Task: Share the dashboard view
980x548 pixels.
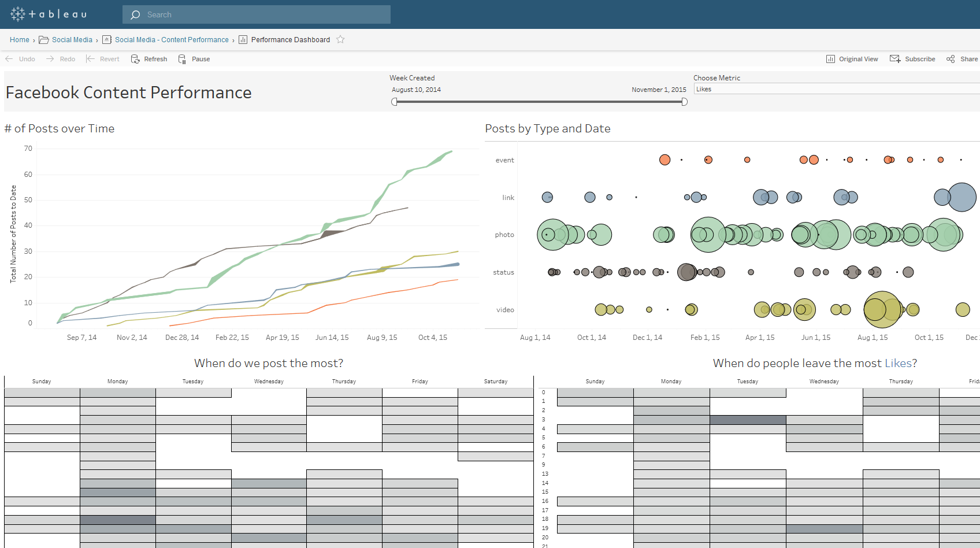Action: (962, 59)
